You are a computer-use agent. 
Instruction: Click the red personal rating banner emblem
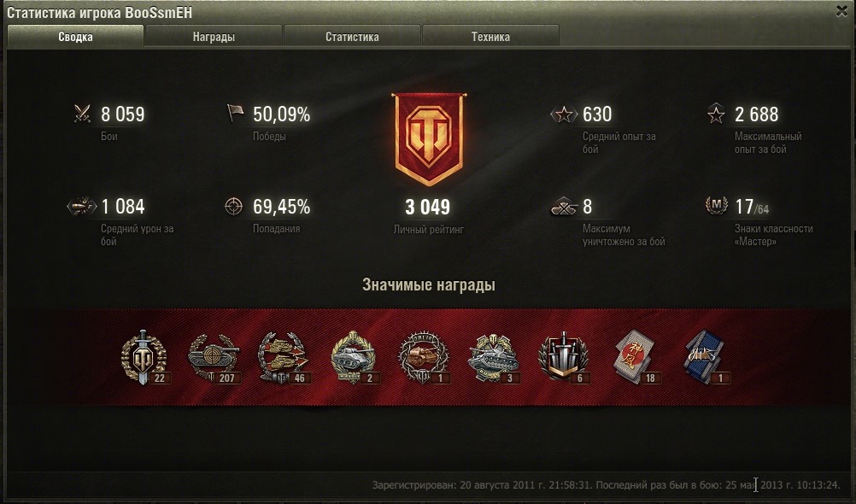pyautogui.click(x=429, y=139)
